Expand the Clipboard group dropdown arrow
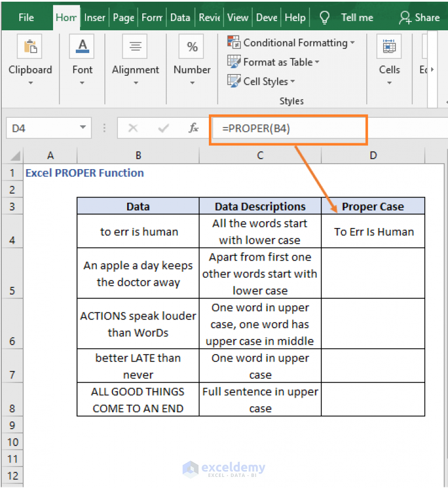This screenshot has width=448, height=488. click(30, 83)
